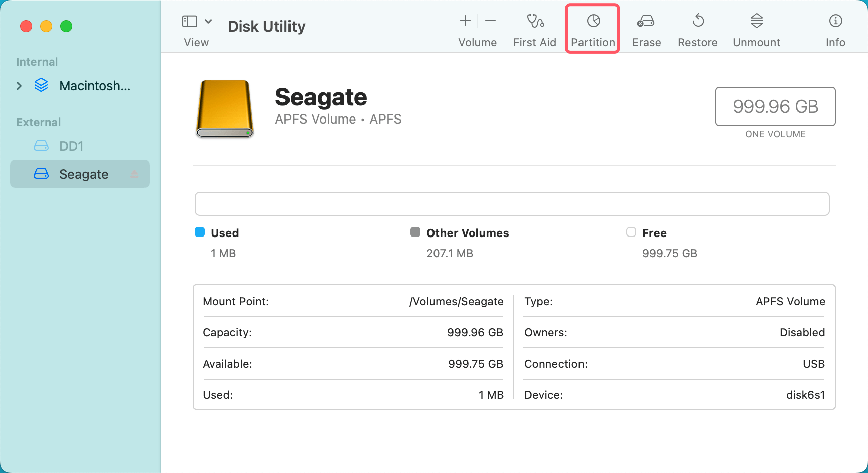Screen dimensions: 868x473
Task: Remove a volume with the minus icon
Action: click(x=490, y=21)
